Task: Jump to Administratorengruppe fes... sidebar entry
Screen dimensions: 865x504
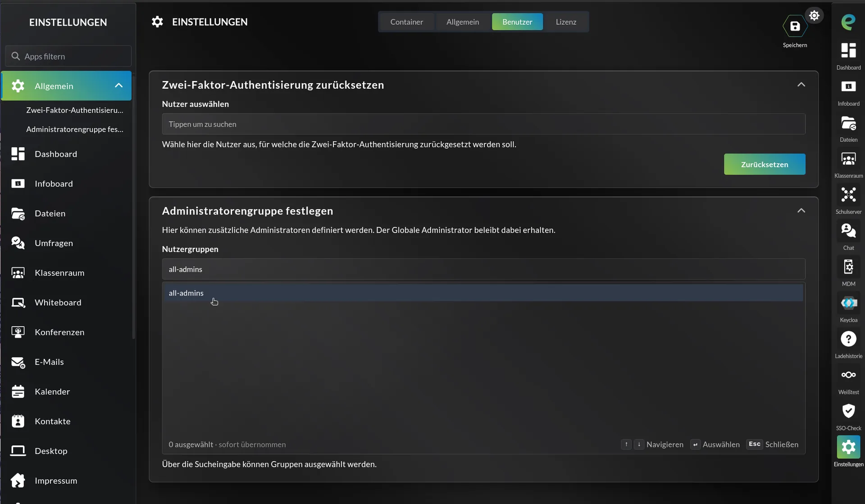Action: coord(74,129)
